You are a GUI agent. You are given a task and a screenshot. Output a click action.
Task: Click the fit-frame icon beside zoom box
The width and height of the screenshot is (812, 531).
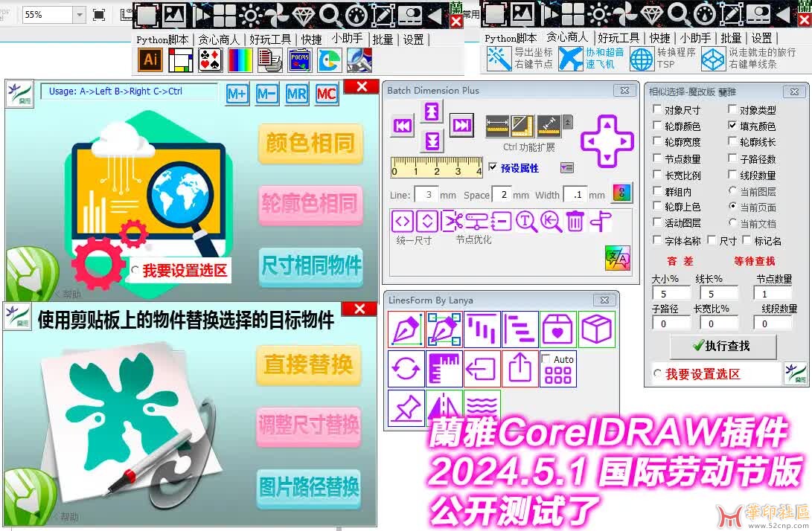(x=99, y=14)
